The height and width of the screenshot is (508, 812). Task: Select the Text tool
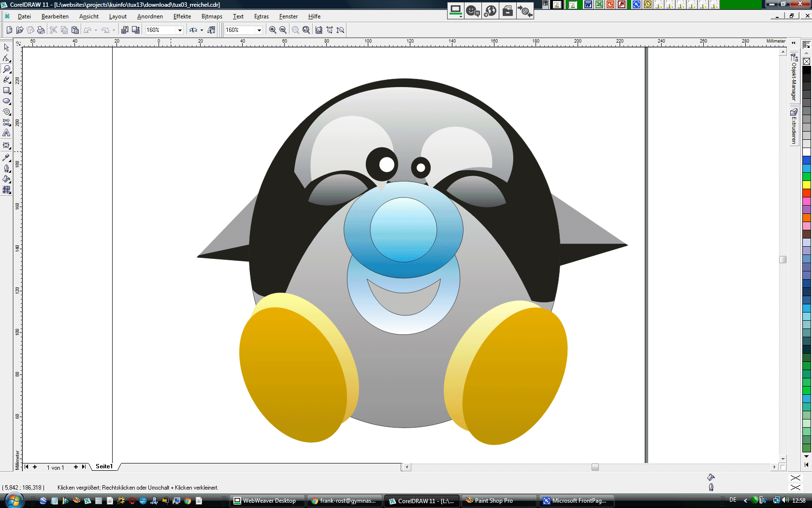pos(6,133)
